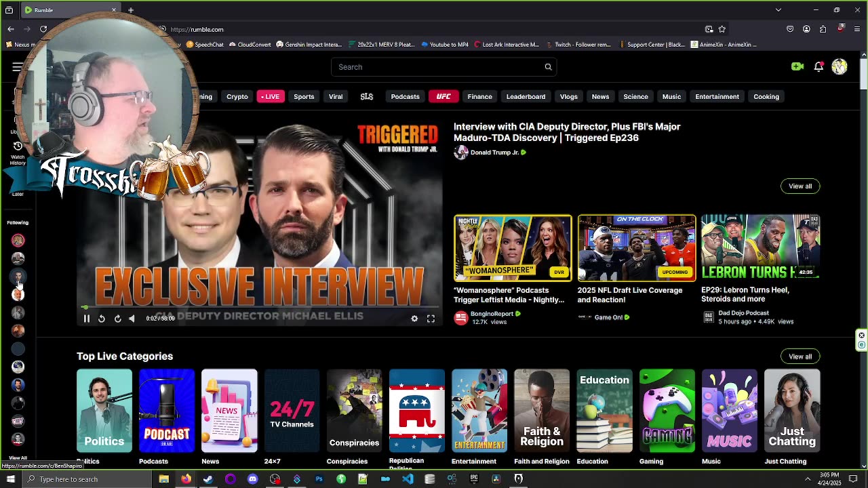Open Steam from the taskbar

coord(208,479)
